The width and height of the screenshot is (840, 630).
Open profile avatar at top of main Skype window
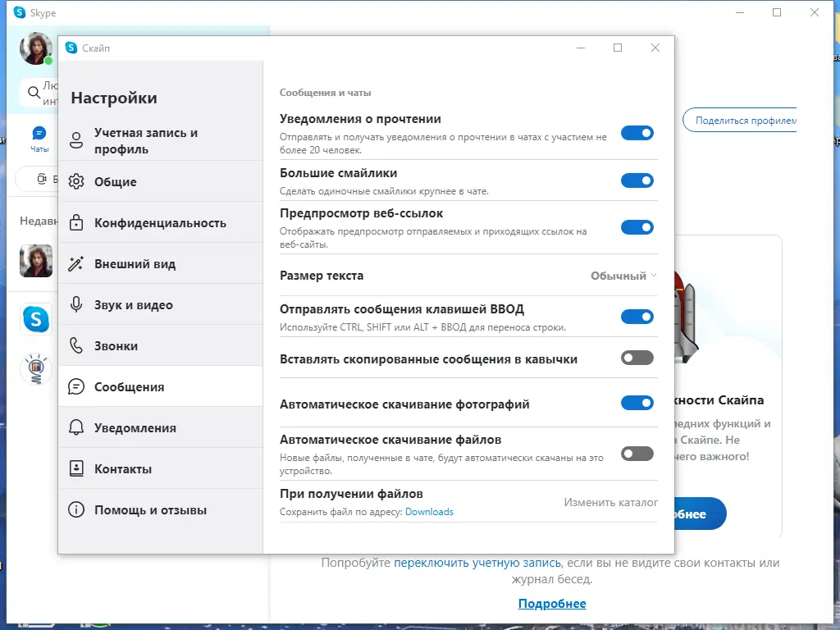pyautogui.click(x=36, y=48)
